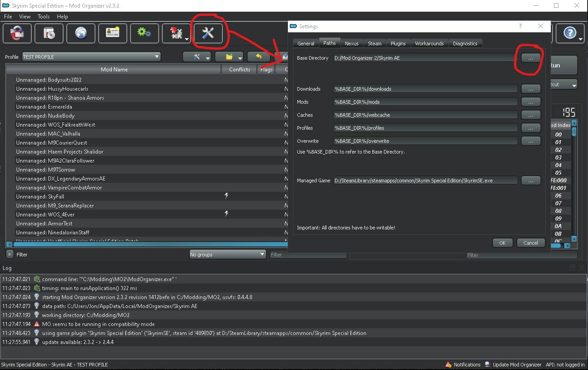Browse for the Downloads path
Screen dimensions: 588x370
tap(531, 89)
